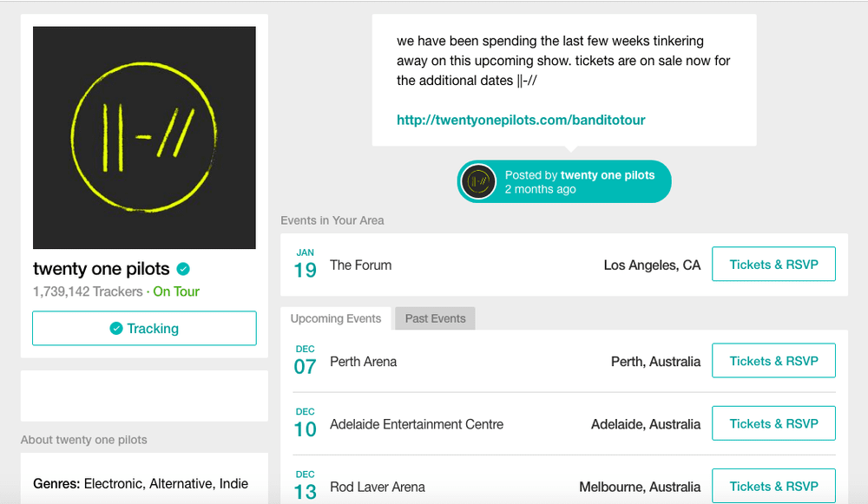Toggle the Tracking button off
The image size is (868, 504).
144,329
